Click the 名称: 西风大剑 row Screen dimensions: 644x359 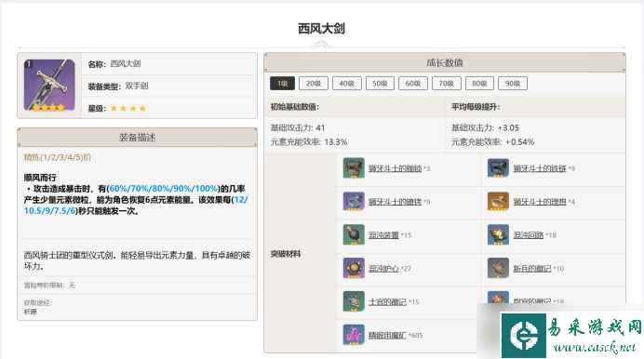pos(169,64)
